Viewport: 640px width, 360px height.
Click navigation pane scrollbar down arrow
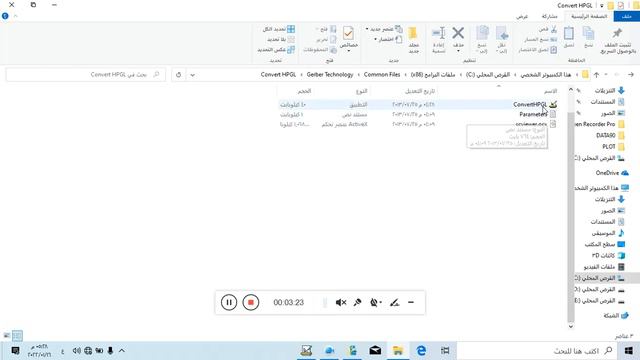click(571, 326)
